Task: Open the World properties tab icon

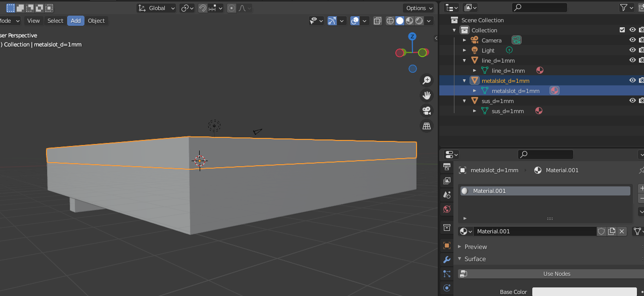Action: pyautogui.click(x=446, y=209)
